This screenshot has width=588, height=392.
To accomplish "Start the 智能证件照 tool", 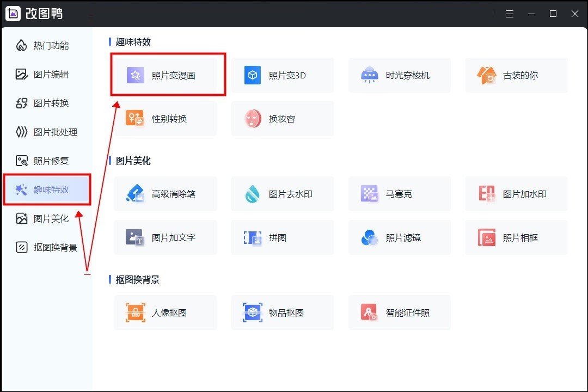I will 399,313.
